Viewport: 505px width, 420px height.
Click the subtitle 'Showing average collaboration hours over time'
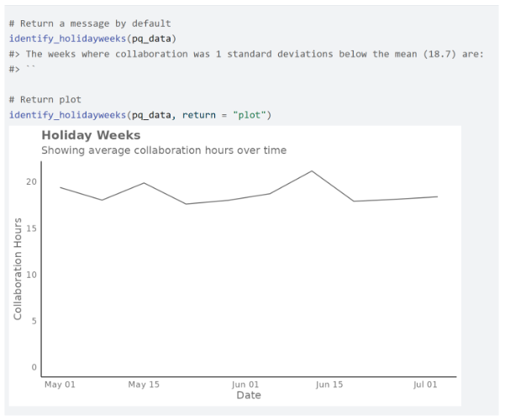tap(164, 150)
